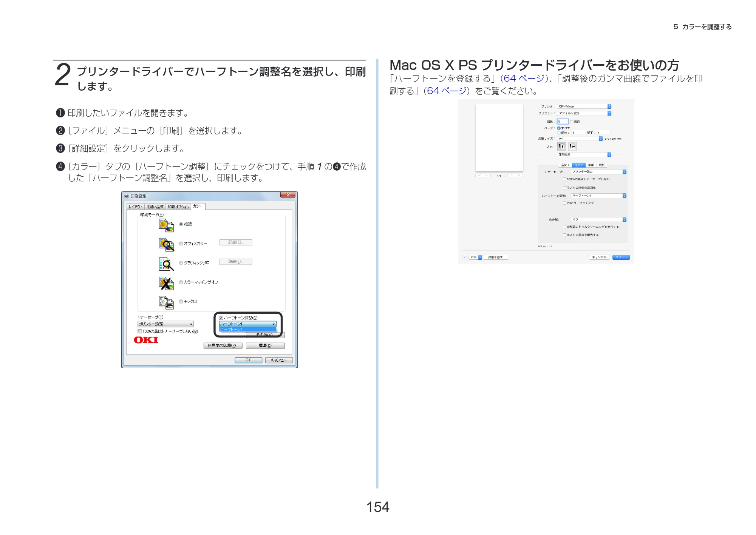756x535 pixels.
Task: Switch to the 給紙 tab in Mac dialog
Action: (591, 165)
